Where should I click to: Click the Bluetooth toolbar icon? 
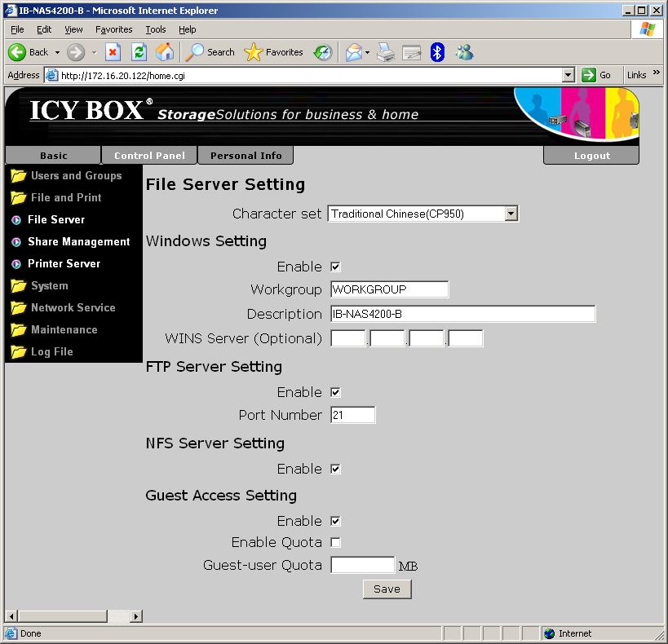pos(437,52)
